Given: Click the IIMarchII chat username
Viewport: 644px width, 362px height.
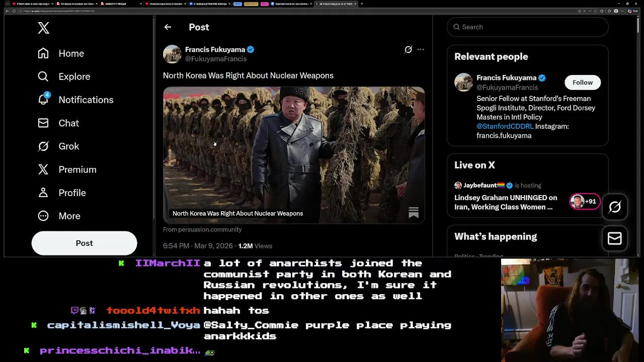Looking at the screenshot, I should point(168,263).
